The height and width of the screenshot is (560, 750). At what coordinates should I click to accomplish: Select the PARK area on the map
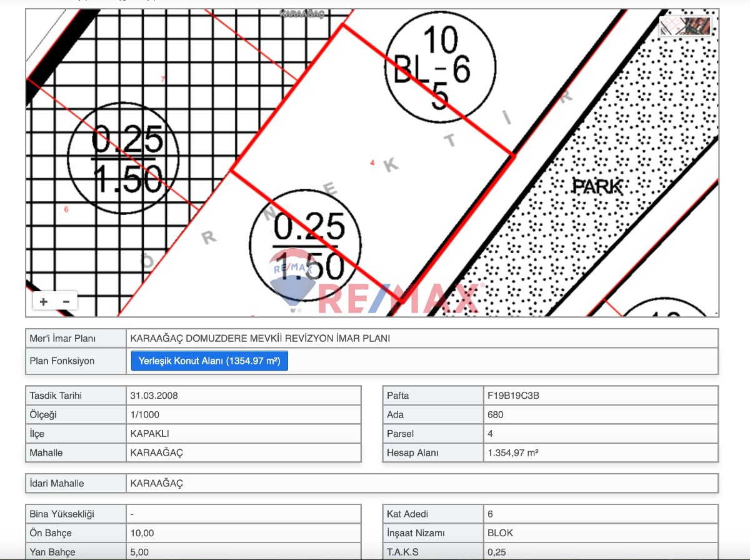point(597,186)
